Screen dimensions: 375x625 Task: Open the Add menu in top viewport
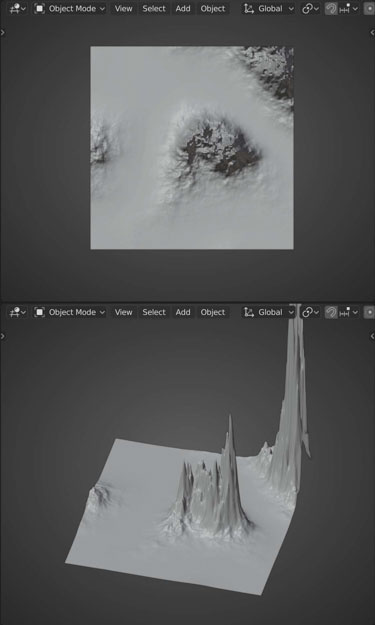[183, 8]
